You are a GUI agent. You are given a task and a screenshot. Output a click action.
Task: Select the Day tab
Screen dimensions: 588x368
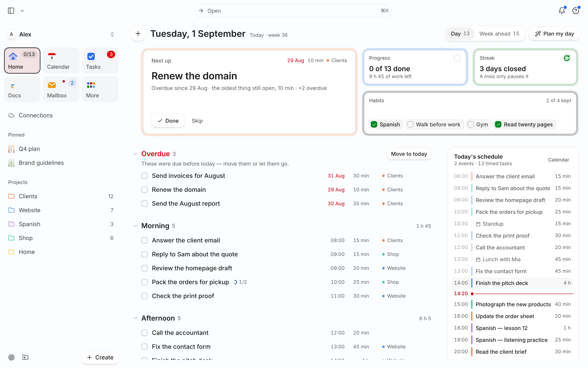coord(460,34)
